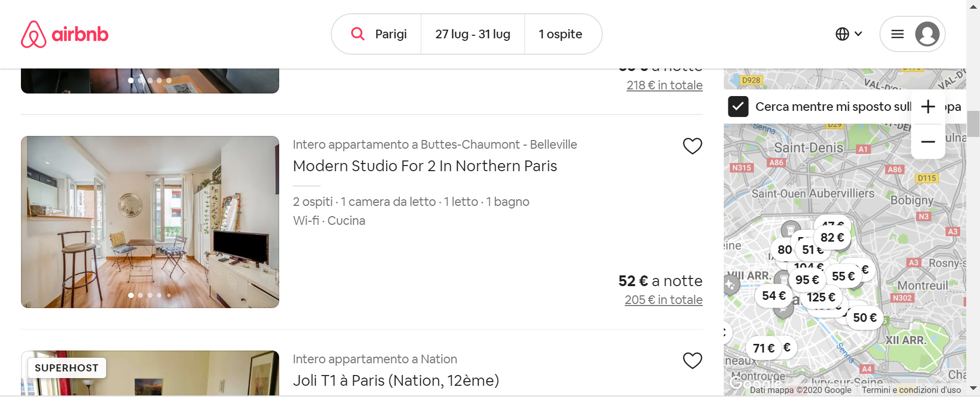Click the red search magnifier icon

358,34
